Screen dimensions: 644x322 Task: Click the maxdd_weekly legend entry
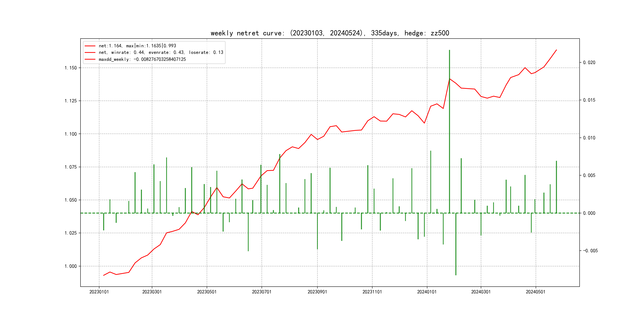tap(142, 59)
